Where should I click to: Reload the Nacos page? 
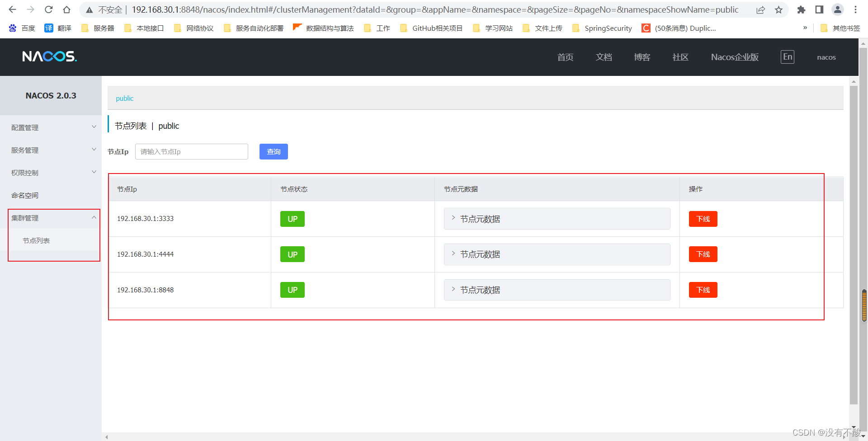(x=48, y=9)
